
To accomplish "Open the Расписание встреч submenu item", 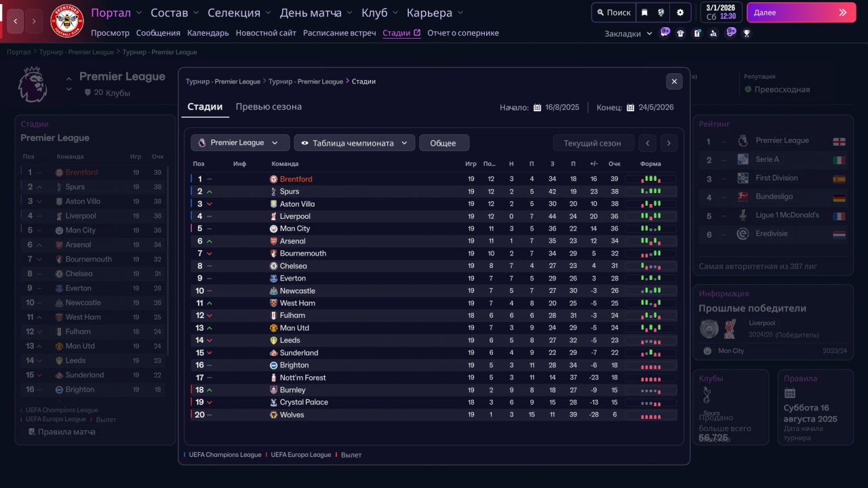I will tap(339, 33).
